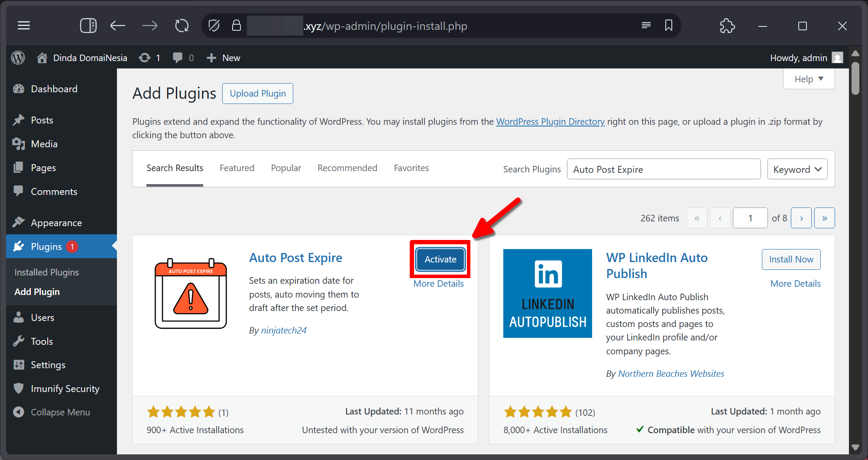Open the comments bubble icon in admin bar
868x460 pixels.
click(178, 58)
